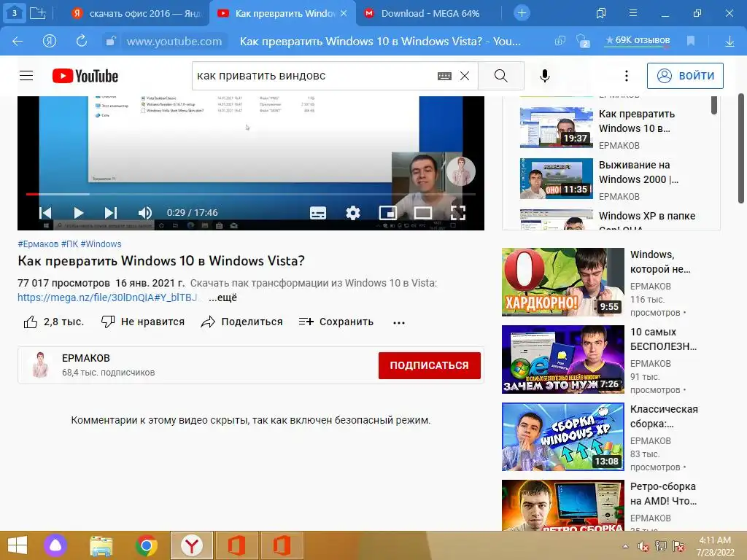Launch Alice assistant purple taskbar icon
This screenshot has width=747, height=560.
[55, 545]
